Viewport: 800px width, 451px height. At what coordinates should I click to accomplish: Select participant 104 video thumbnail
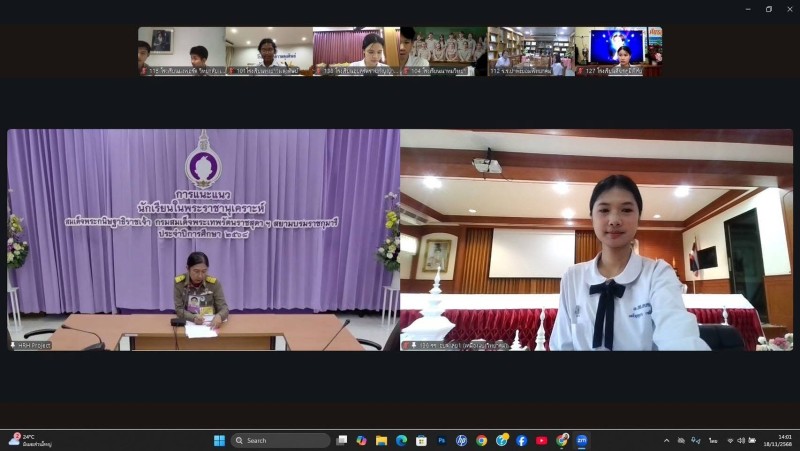click(443, 51)
